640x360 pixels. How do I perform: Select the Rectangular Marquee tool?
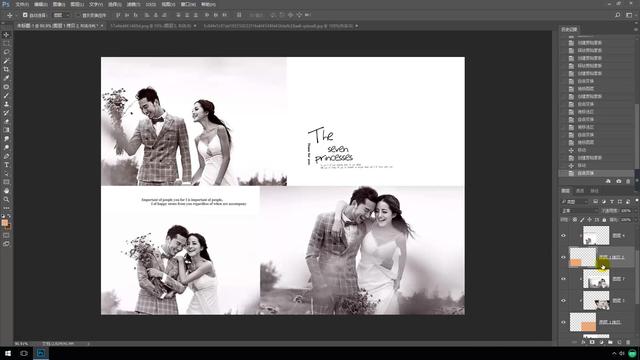click(x=6, y=43)
